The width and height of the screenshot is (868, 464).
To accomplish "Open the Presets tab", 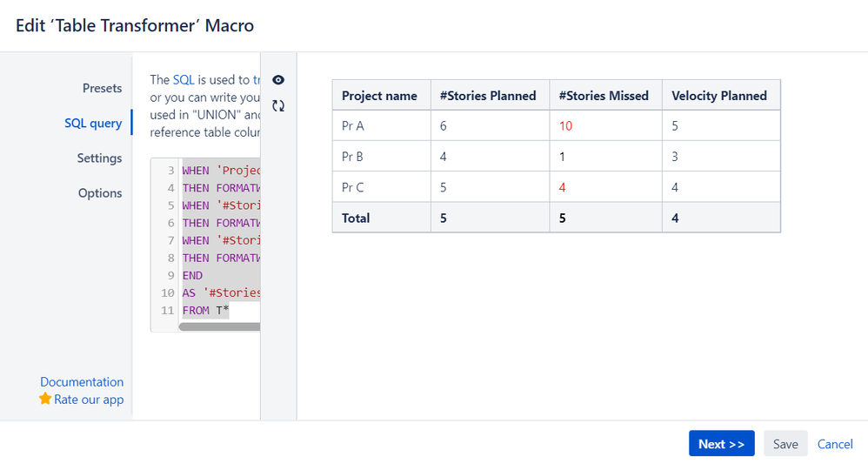I will [102, 88].
